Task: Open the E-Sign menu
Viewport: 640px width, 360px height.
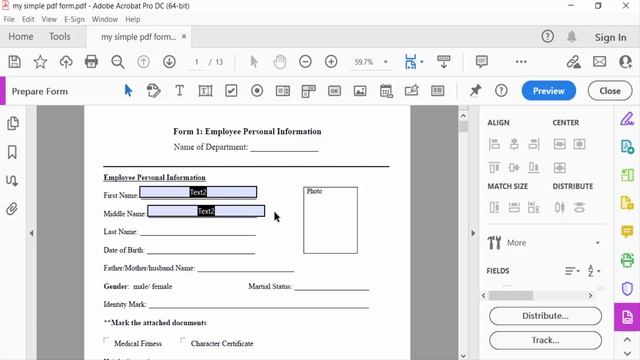Action: pos(74,19)
